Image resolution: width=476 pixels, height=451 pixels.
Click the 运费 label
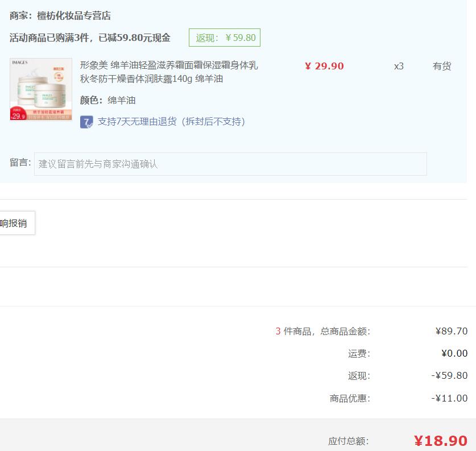[359, 354]
